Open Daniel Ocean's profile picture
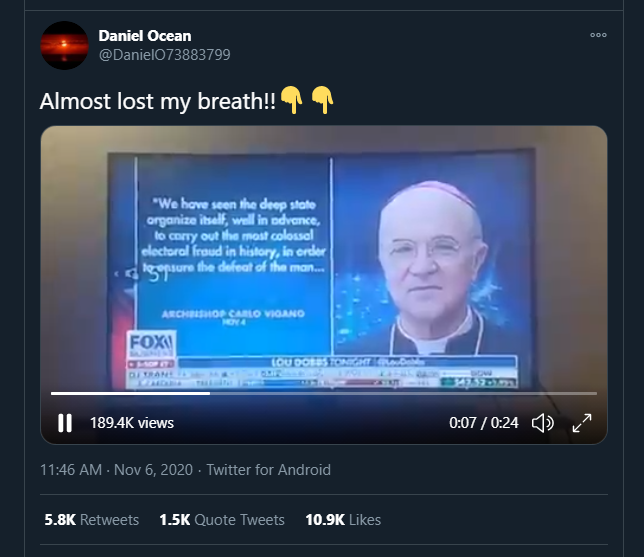Screen dimensions: 644x557 [64, 45]
